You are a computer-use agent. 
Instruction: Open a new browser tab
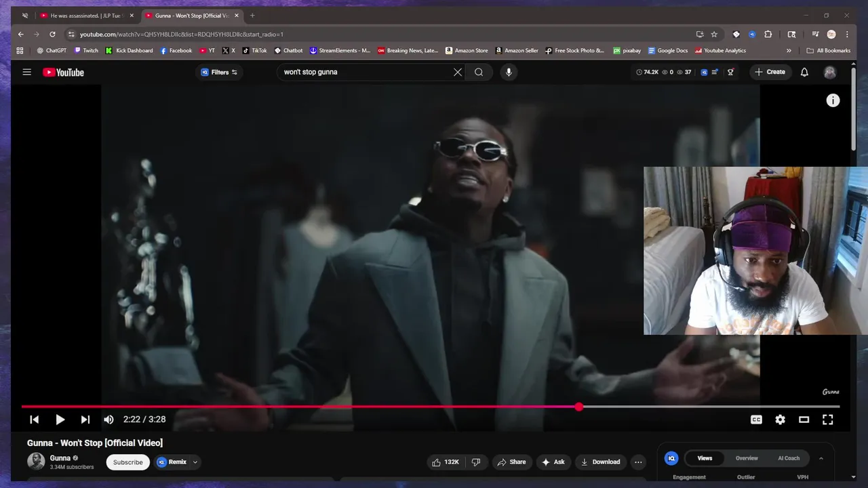[x=252, y=16]
